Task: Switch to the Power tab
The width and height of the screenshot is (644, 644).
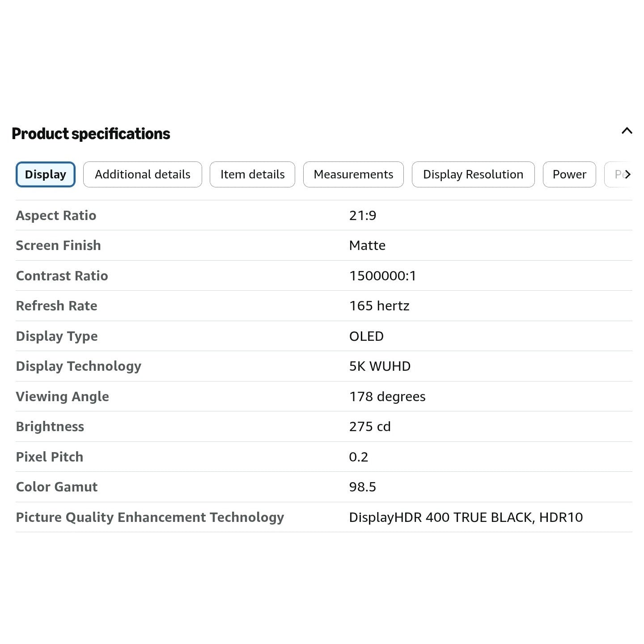Action: [569, 174]
